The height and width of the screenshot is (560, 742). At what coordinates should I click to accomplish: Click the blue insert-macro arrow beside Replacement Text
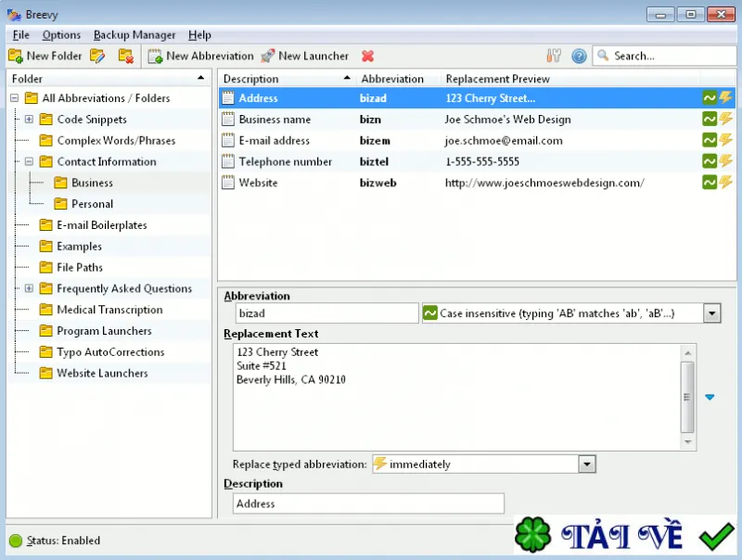710,398
